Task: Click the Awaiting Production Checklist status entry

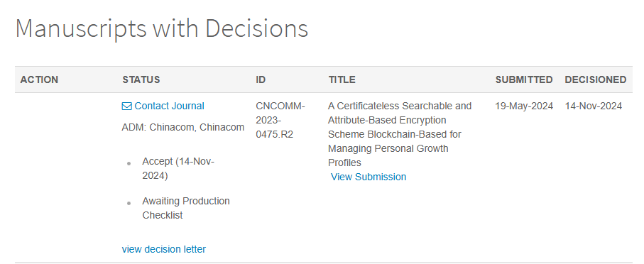Action: click(x=186, y=208)
